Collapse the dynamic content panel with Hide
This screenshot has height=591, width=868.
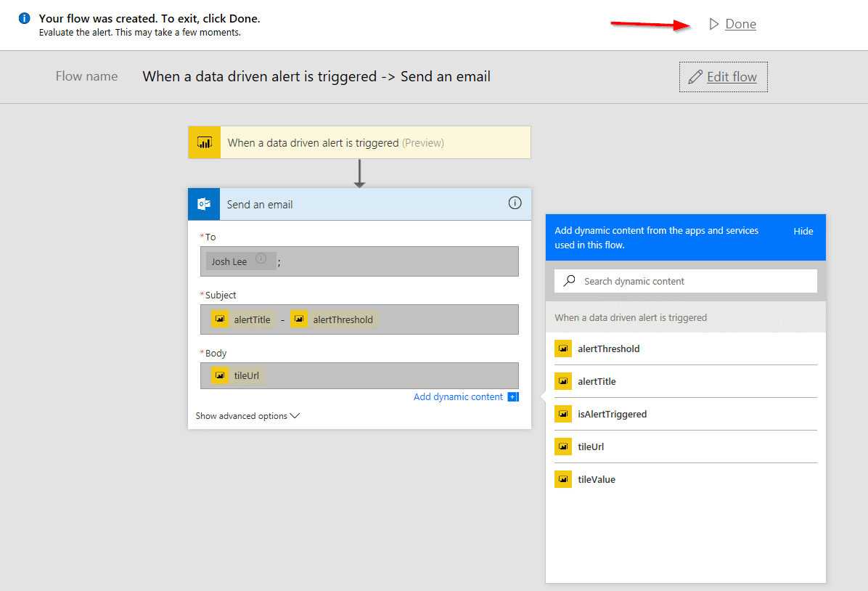click(803, 231)
